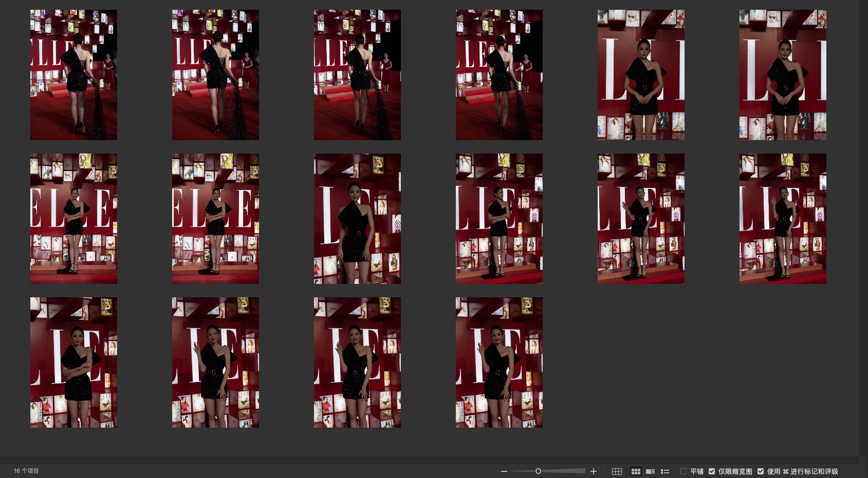Uncheck the 仅限缩览图 option
Screen dimensions: 868x478
point(712,471)
